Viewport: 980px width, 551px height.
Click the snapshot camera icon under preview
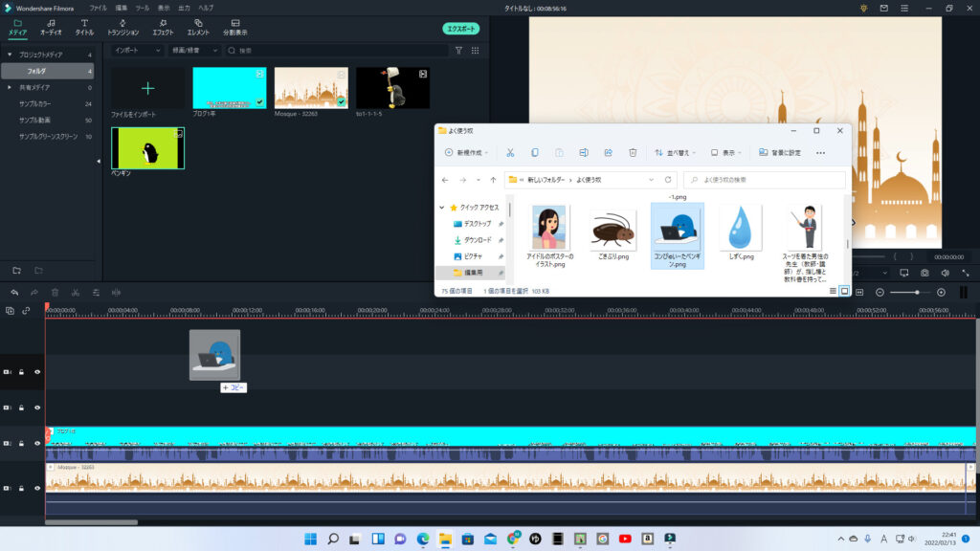tap(925, 273)
